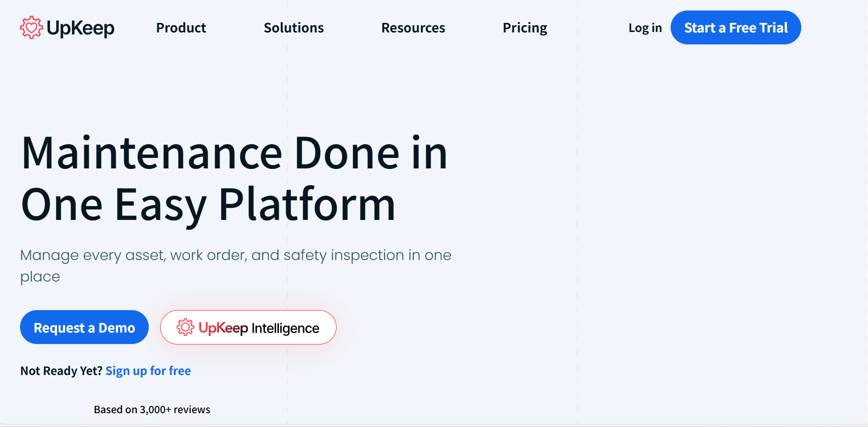Click the "Not Ready Yet?" text

(61, 371)
